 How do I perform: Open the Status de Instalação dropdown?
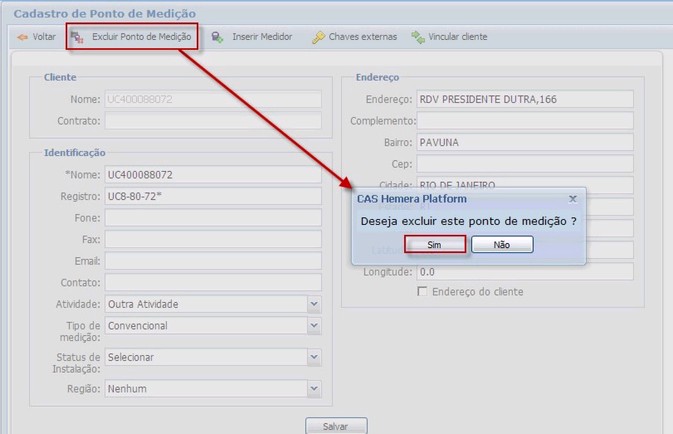pos(314,357)
